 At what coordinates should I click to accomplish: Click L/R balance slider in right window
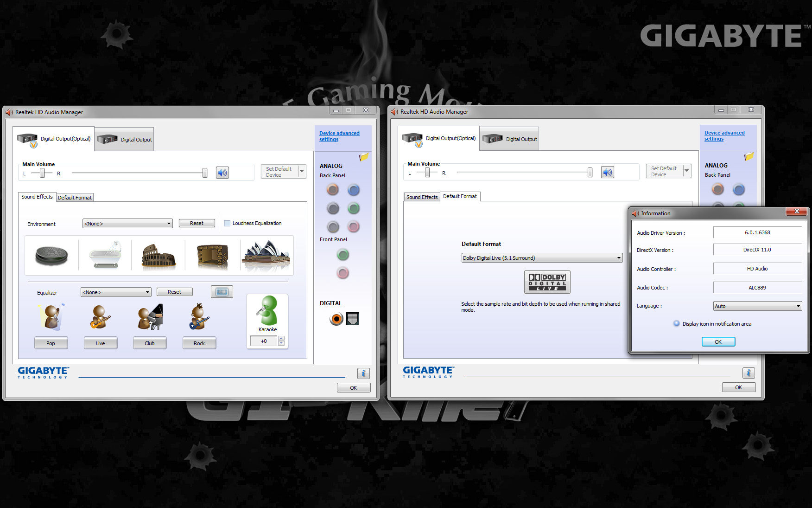click(427, 173)
